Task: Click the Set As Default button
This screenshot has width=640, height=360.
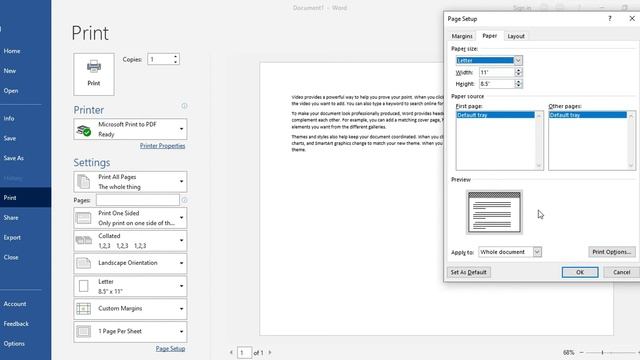Action: tap(469, 272)
